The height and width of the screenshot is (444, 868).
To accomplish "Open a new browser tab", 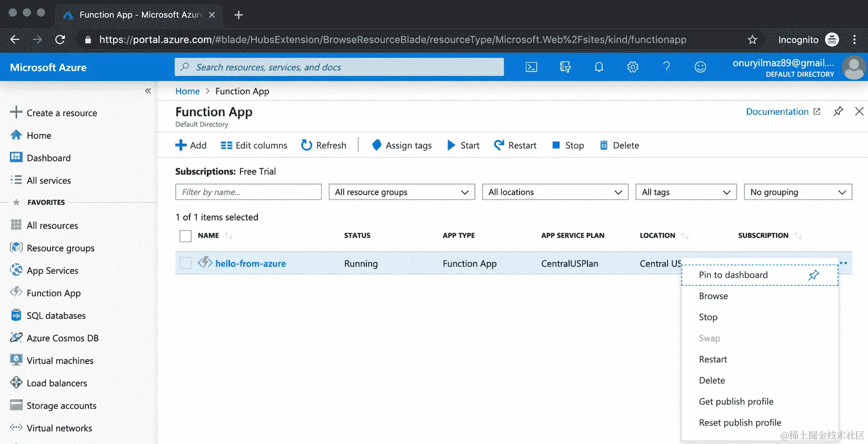I will (x=238, y=15).
